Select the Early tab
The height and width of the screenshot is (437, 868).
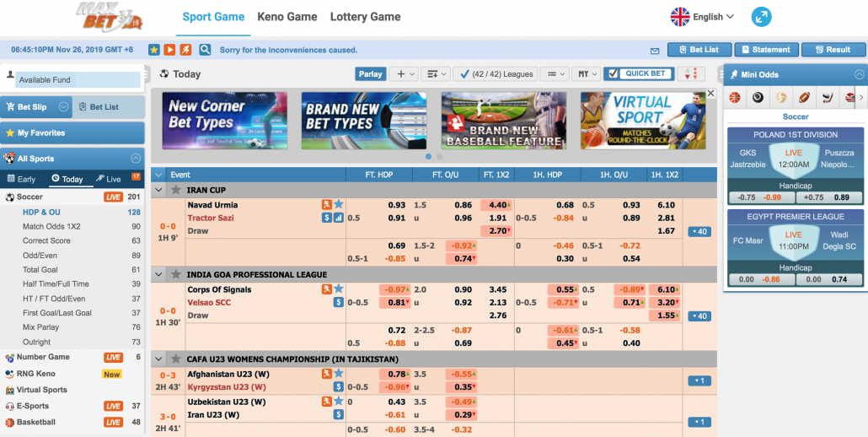pyautogui.click(x=21, y=179)
